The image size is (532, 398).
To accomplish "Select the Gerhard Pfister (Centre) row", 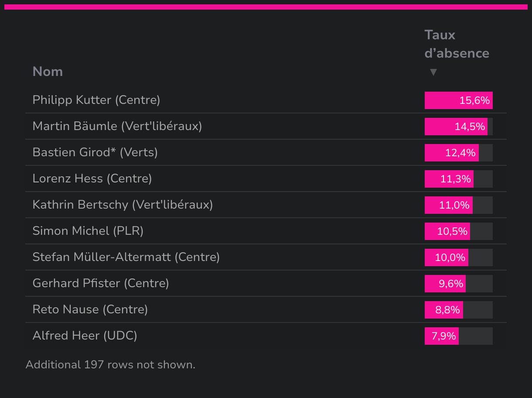I will [x=266, y=283].
